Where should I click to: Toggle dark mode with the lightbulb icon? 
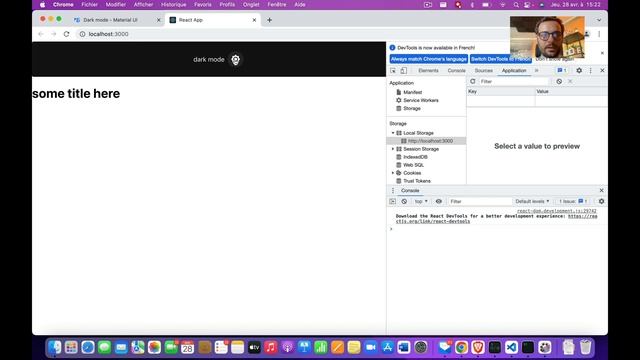tap(236, 60)
